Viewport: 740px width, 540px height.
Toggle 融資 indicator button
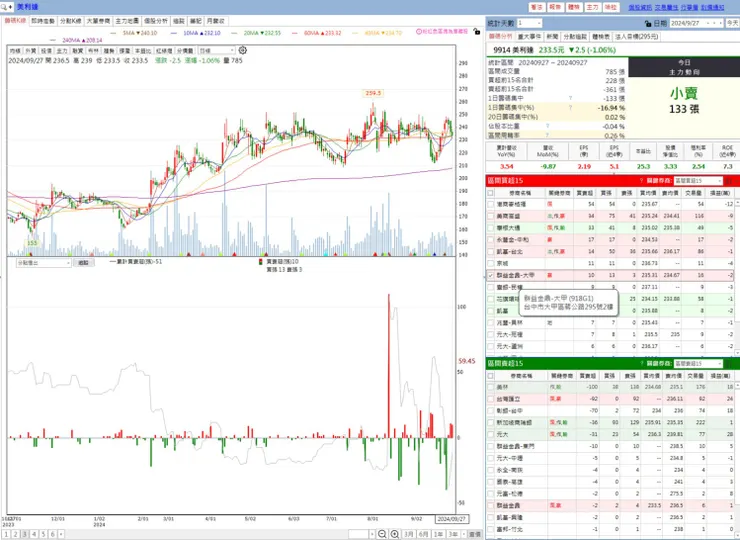[77, 51]
